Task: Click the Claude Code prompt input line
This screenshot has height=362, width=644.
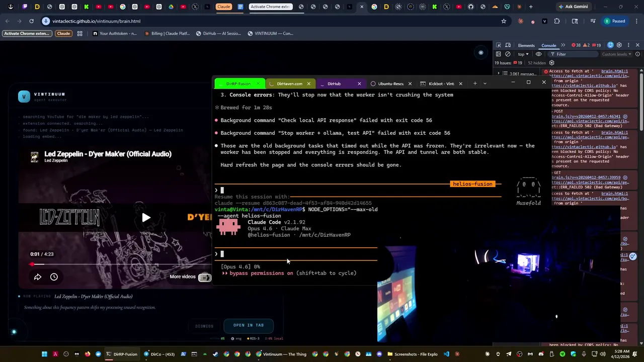Action: coord(296,254)
